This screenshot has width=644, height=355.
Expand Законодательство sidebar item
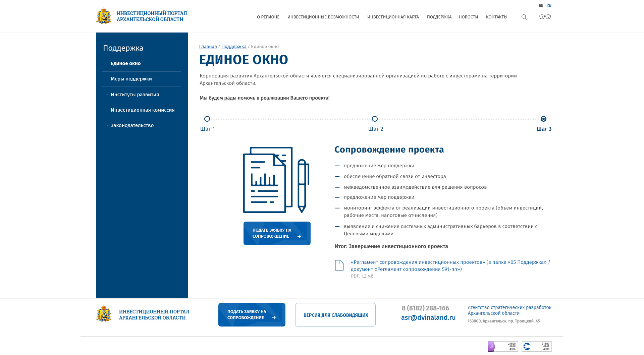pyautogui.click(x=132, y=125)
